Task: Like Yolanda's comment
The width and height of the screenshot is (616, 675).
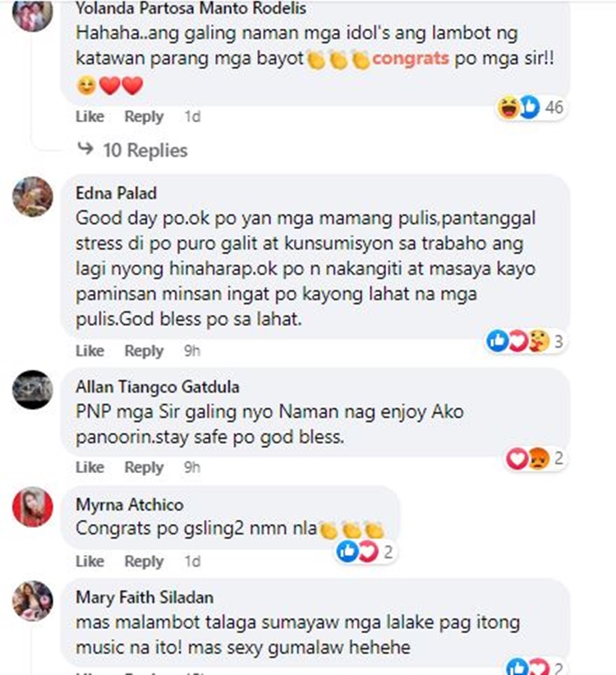Action: coord(90,117)
